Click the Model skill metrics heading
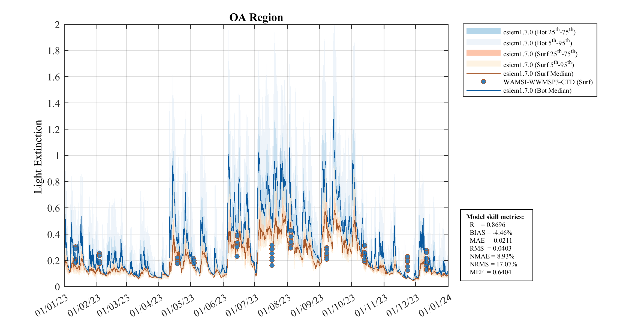Image resolution: width=644 pixels, height=322 pixels. pos(495,217)
